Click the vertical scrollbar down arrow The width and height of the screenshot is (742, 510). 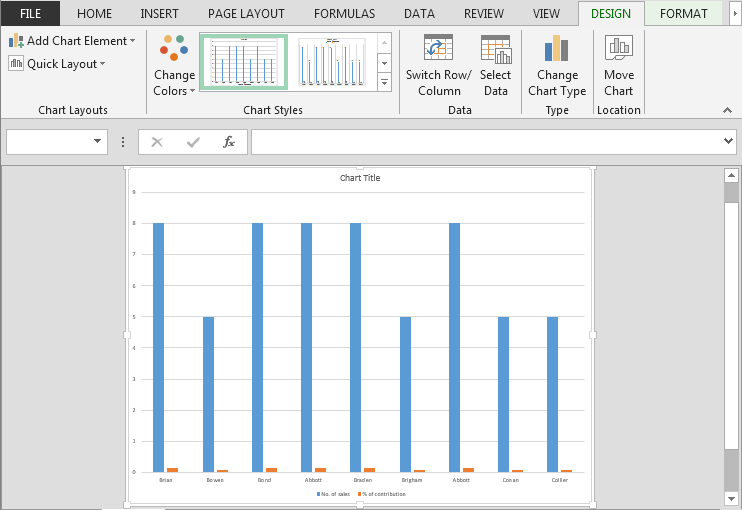[x=731, y=498]
